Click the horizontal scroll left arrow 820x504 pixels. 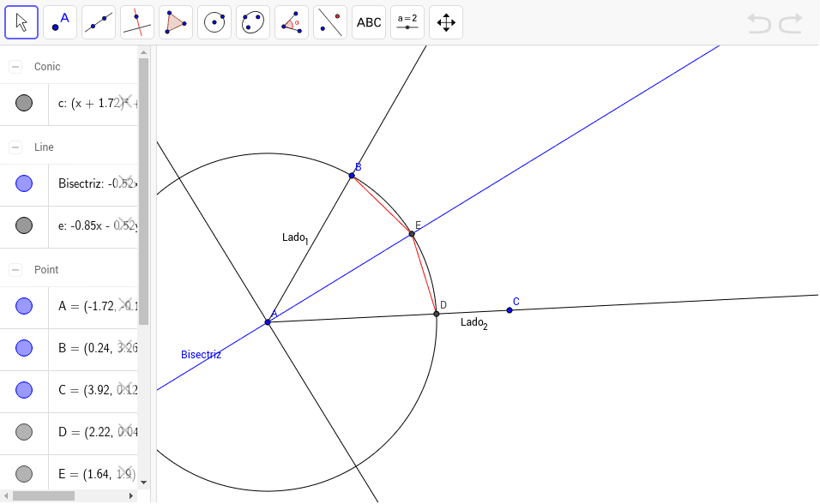coord(6,495)
